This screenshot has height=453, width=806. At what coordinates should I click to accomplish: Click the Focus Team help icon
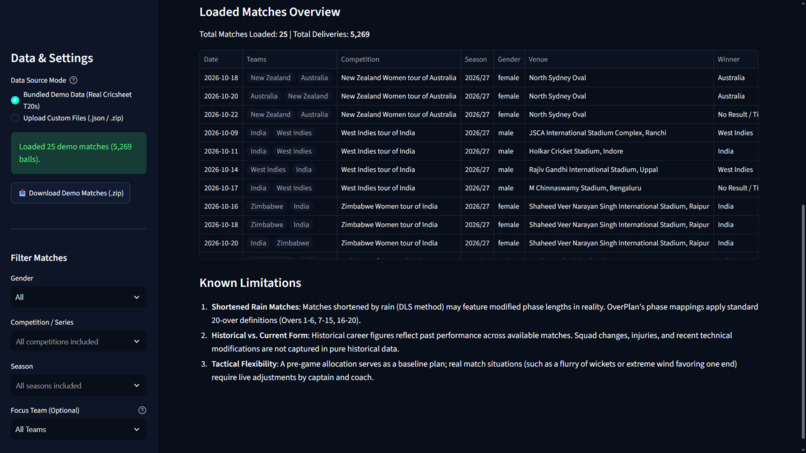(142, 410)
